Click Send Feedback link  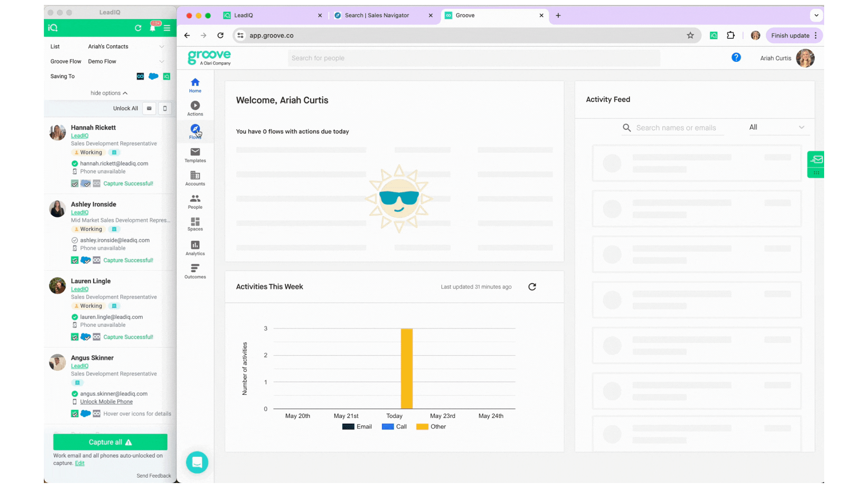pyautogui.click(x=154, y=476)
